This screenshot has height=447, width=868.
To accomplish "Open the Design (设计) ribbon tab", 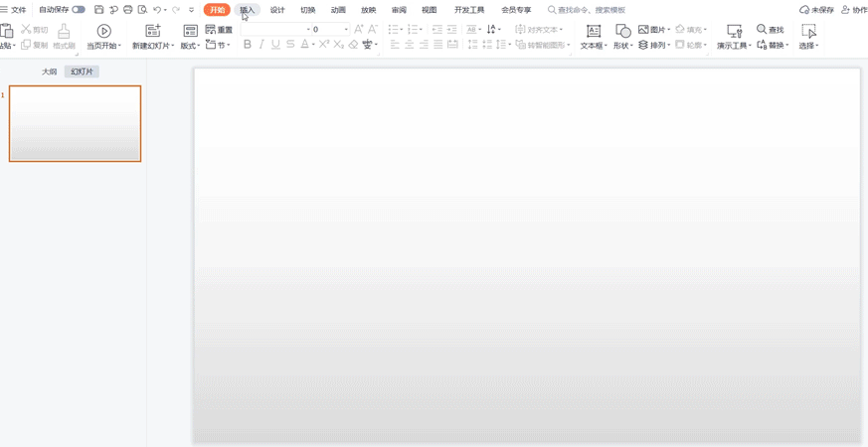I will point(277,10).
